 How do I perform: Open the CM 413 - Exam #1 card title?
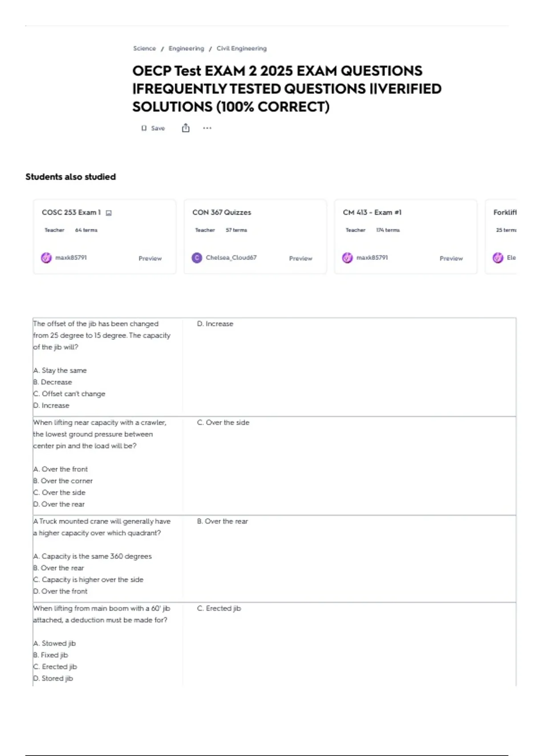click(372, 213)
